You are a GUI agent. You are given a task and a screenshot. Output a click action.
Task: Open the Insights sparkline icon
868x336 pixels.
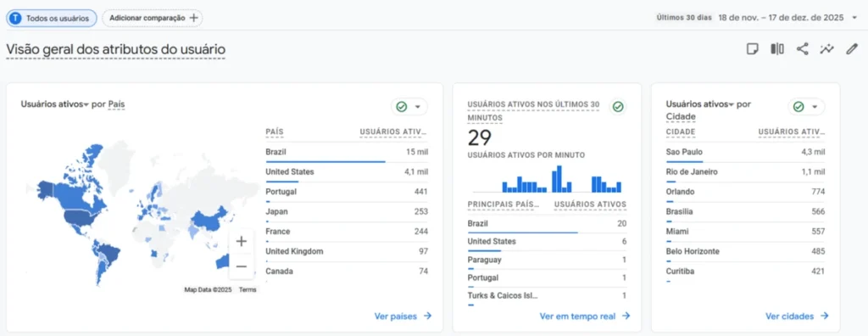[827, 49]
